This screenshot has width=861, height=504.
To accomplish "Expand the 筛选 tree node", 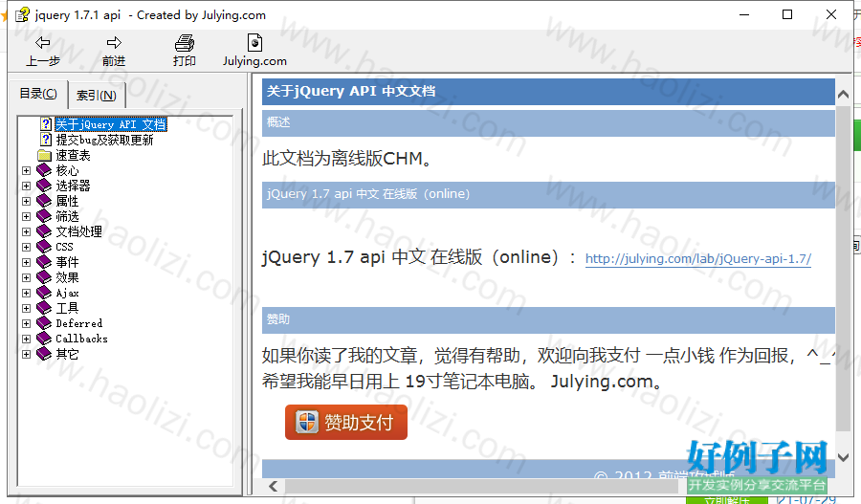I will 27,217.
